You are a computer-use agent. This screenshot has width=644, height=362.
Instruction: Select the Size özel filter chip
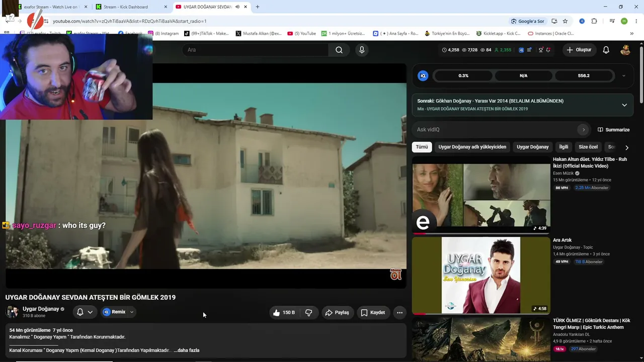point(588,147)
